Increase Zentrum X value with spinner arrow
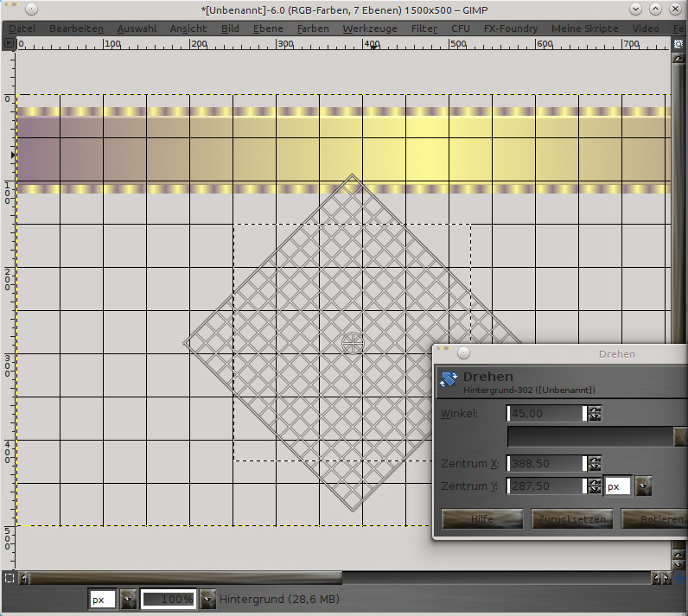The width and height of the screenshot is (688, 616). [x=594, y=460]
